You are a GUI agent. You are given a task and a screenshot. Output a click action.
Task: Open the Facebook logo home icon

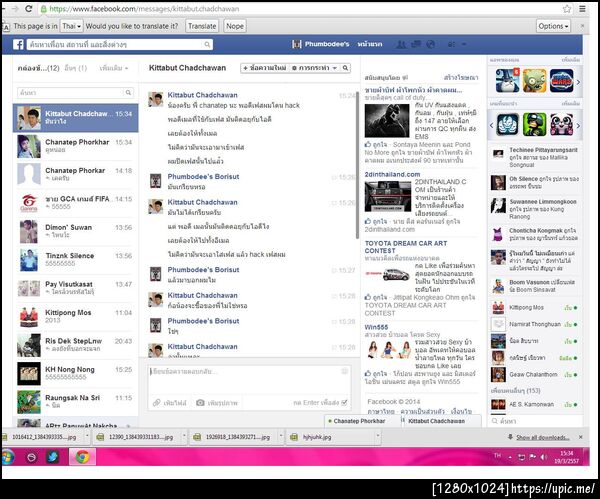click(x=18, y=44)
